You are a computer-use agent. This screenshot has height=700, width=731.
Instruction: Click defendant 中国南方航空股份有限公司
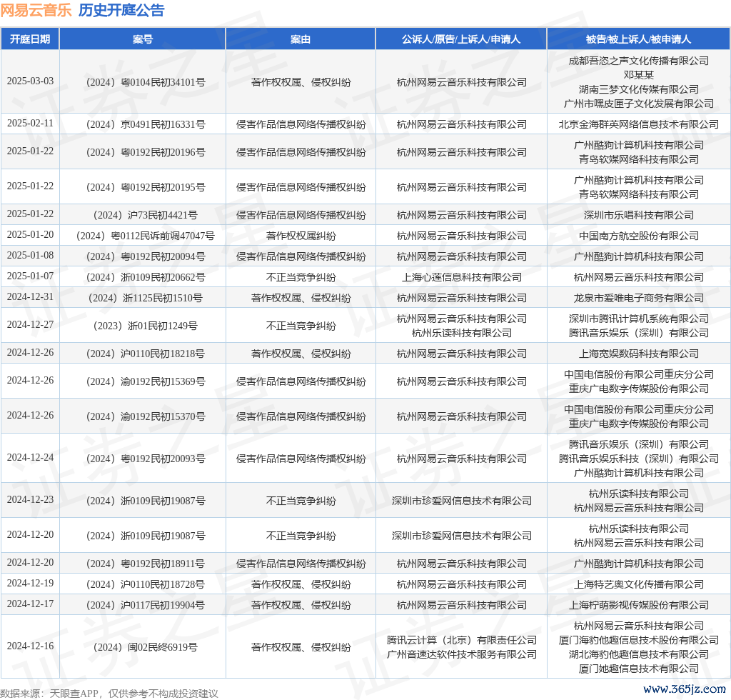(x=639, y=236)
